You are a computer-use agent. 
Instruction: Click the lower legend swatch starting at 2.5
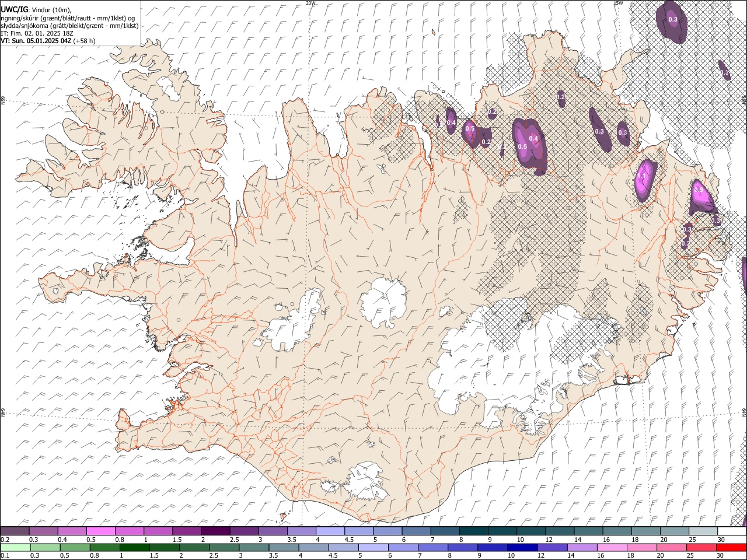point(224,547)
